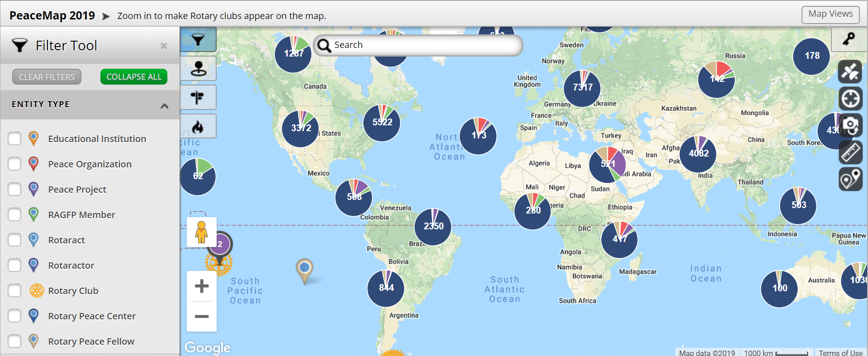Click the Google logo link
The width and height of the screenshot is (868, 356).
[208, 347]
